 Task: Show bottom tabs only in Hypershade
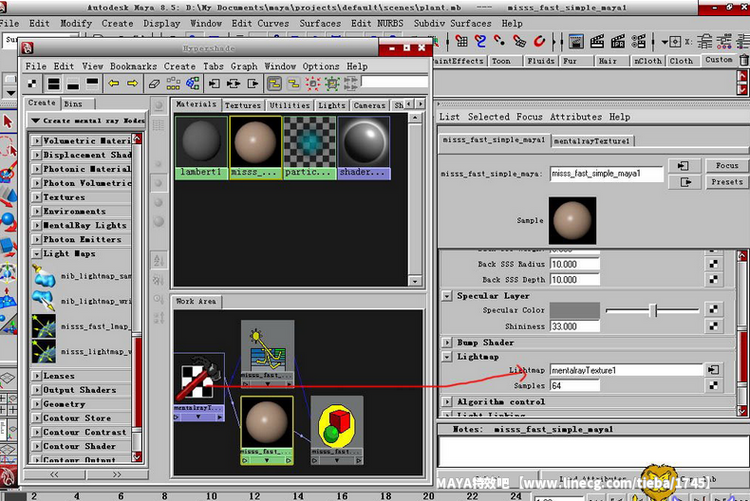click(x=73, y=84)
